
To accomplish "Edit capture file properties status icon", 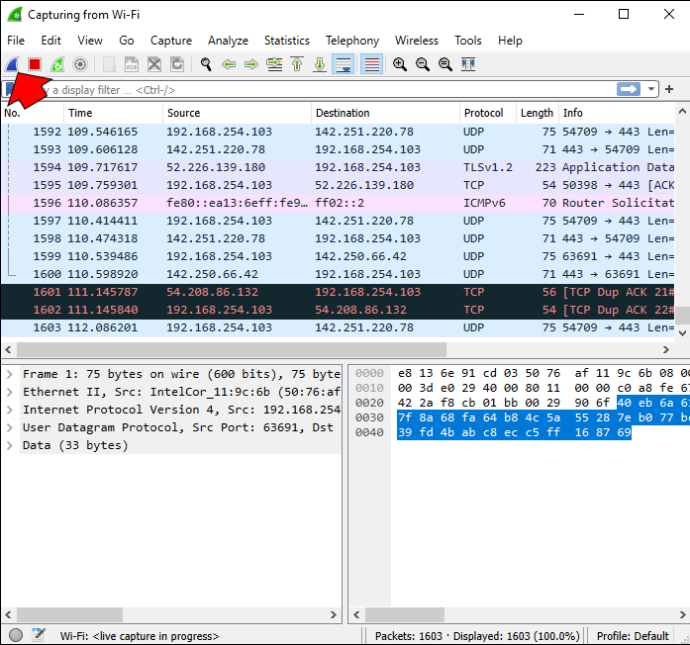I will tap(39, 635).
